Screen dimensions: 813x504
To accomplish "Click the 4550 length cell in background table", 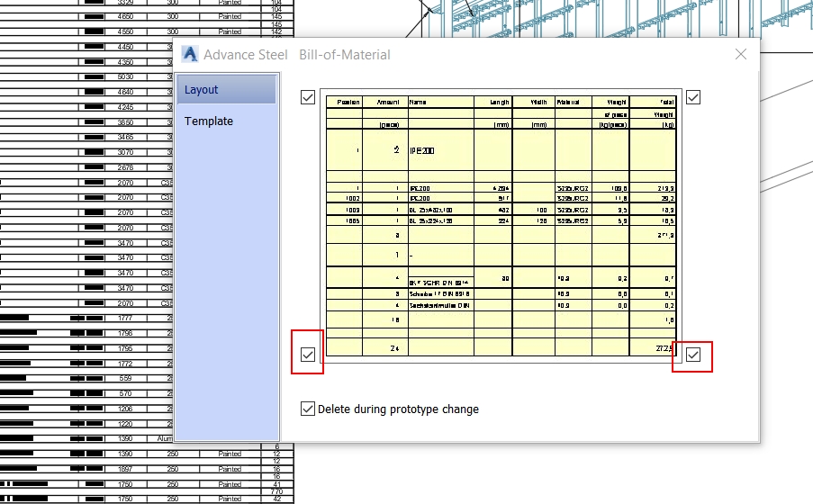I will 125,31.
